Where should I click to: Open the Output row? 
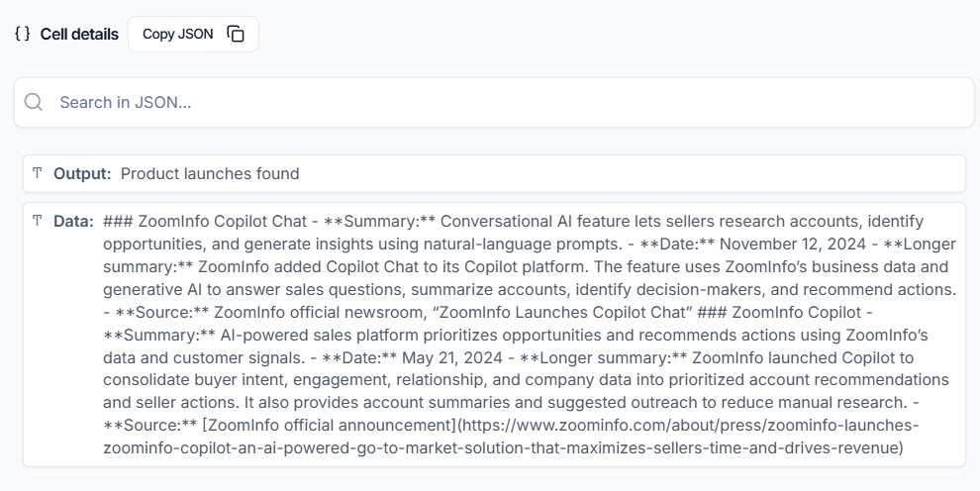(494, 173)
